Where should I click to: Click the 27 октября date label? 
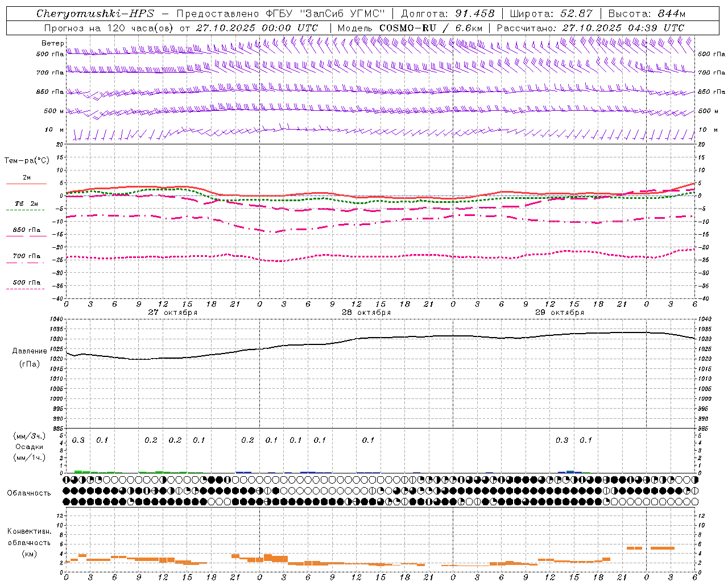(x=173, y=313)
